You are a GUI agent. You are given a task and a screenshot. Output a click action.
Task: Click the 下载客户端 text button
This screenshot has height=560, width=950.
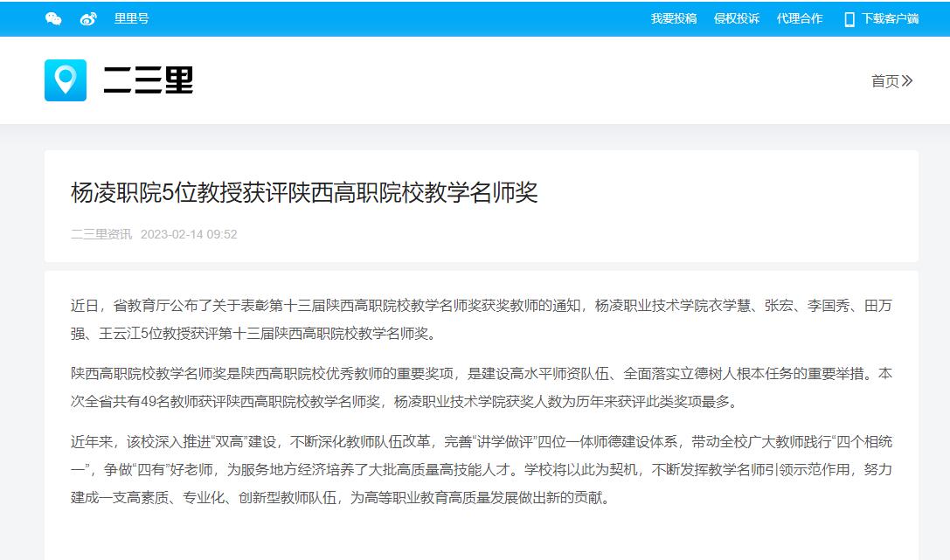(x=890, y=18)
